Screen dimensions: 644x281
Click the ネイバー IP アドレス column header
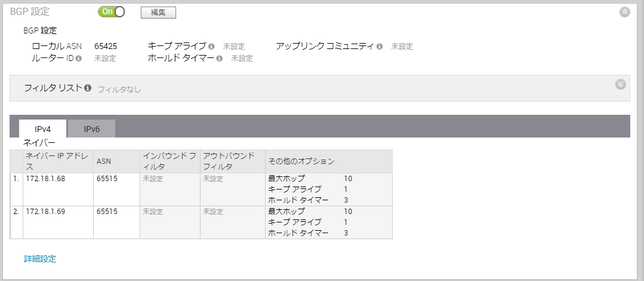tap(58, 161)
